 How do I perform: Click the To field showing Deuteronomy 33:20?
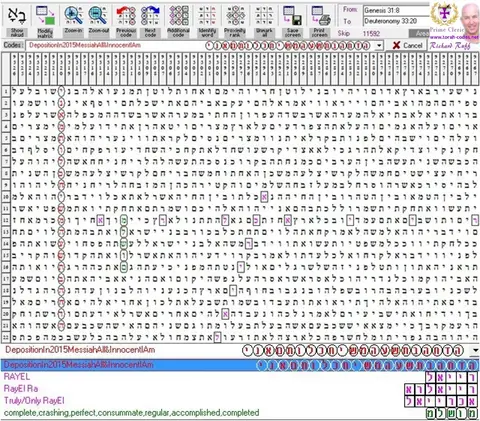396,21
